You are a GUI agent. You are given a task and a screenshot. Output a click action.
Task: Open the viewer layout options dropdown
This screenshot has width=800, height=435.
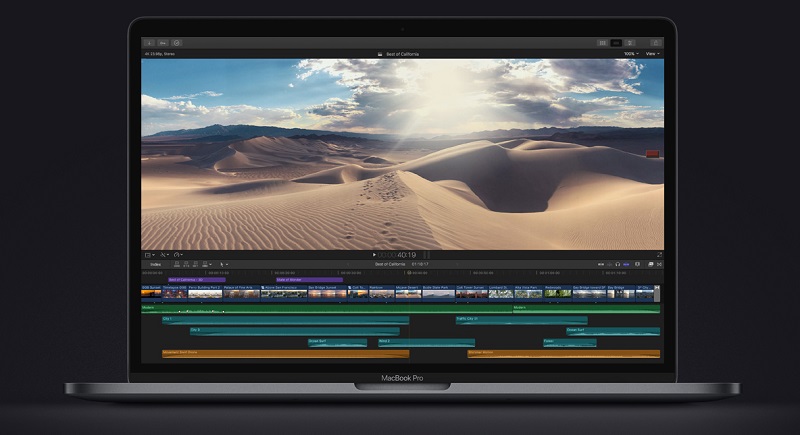pyautogui.click(x=149, y=255)
